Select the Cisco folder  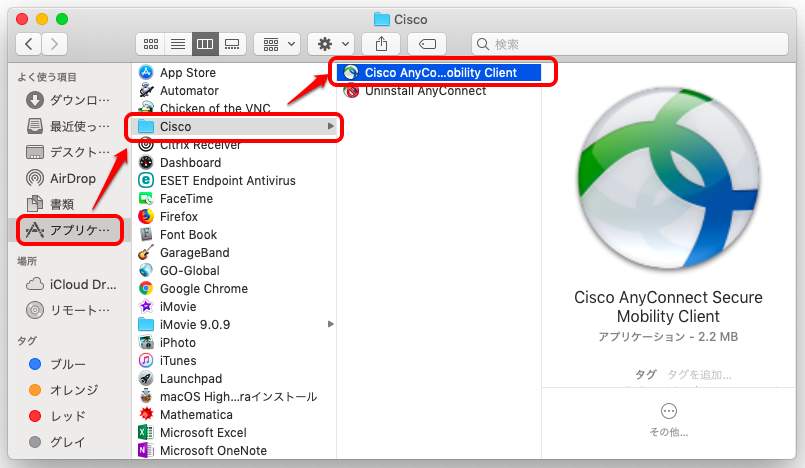point(234,126)
